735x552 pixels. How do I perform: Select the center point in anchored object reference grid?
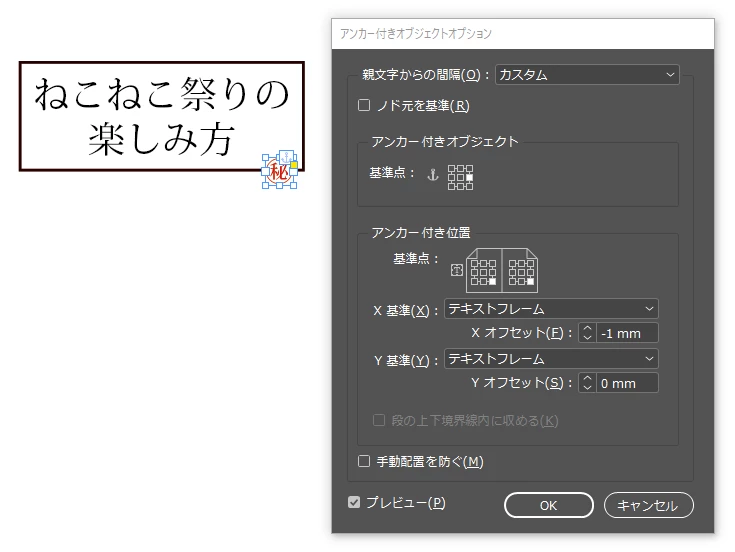pos(460,178)
